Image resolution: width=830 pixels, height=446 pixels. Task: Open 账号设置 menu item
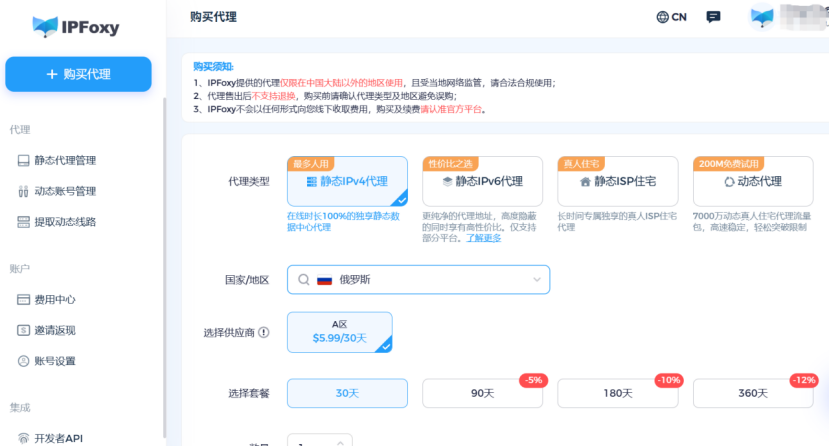pos(55,361)
